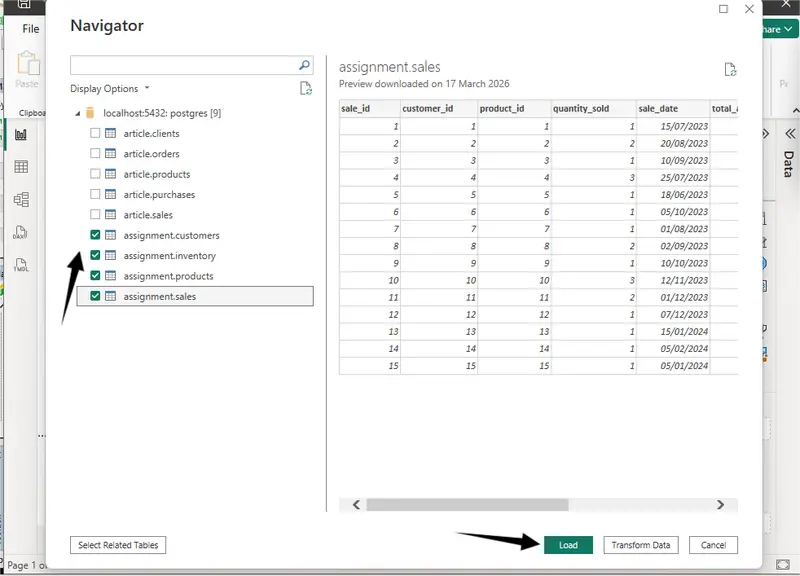
Task: Click table icon next to article.sales
Action: pyautogui.click(x=110, y=215)
